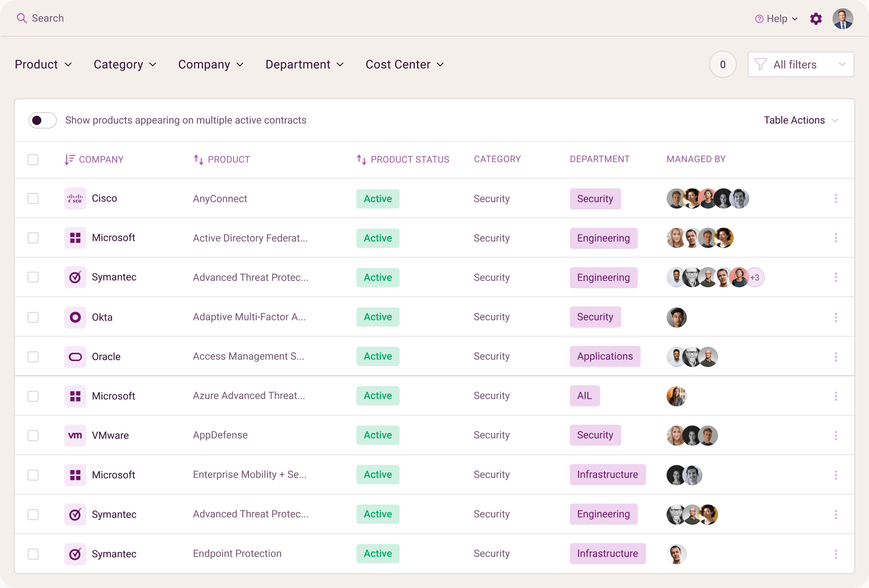Image resolution: width=869 pixels, height=588 pixels.
Task: Click the AppDefense product name
Action: pyautogui.click(x=220, y=435)
